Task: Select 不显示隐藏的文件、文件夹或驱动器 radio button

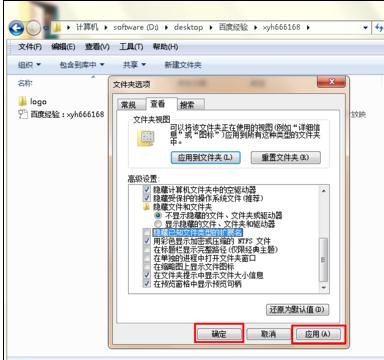Action: point(158,215)
